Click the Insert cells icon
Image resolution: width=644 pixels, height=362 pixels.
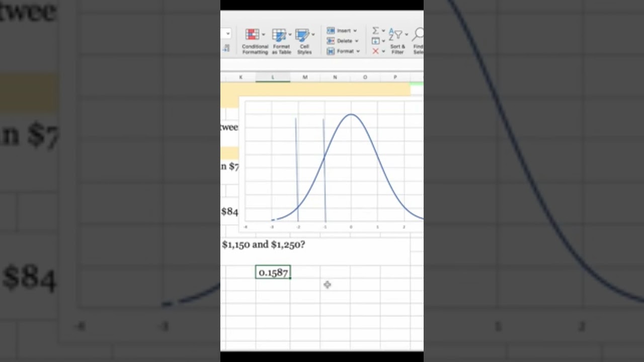(331, 31)
